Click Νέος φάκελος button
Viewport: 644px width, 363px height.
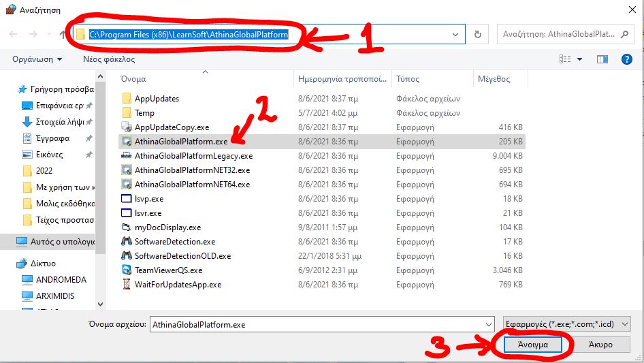(x=109, y=59)
